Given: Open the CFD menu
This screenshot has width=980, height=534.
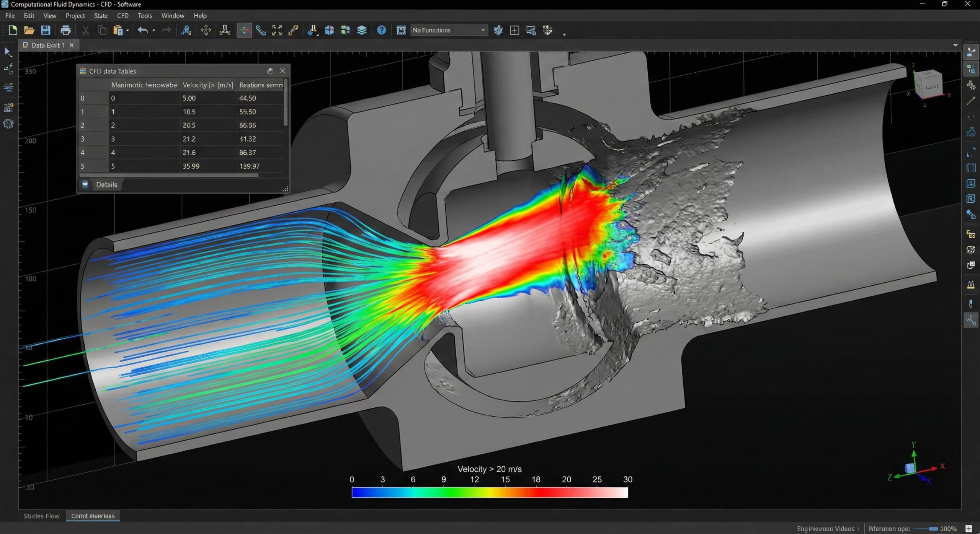Looking at the screenshot, I should 122,16.
